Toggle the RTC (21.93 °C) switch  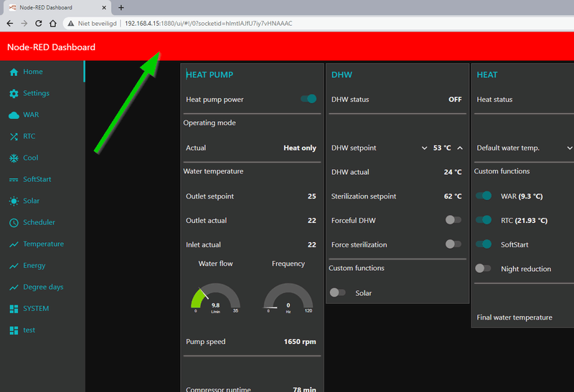(x=484, y=220)
